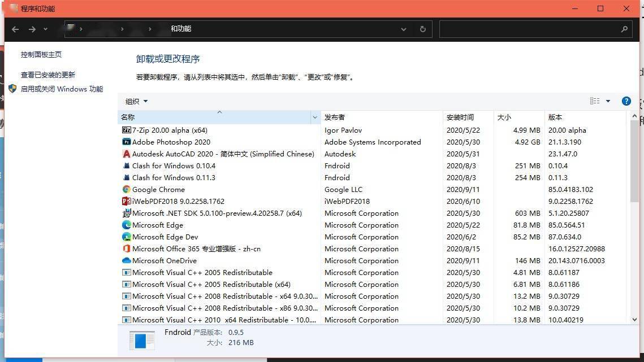The width and height of the screenshot is (644, 362).
Task: Open recent locations dropdown arrow
Action: (45, 29)
